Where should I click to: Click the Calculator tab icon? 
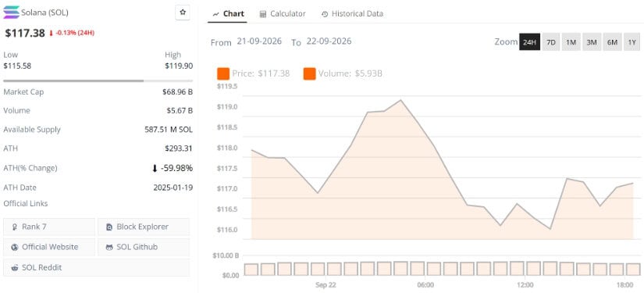[263, 14]
